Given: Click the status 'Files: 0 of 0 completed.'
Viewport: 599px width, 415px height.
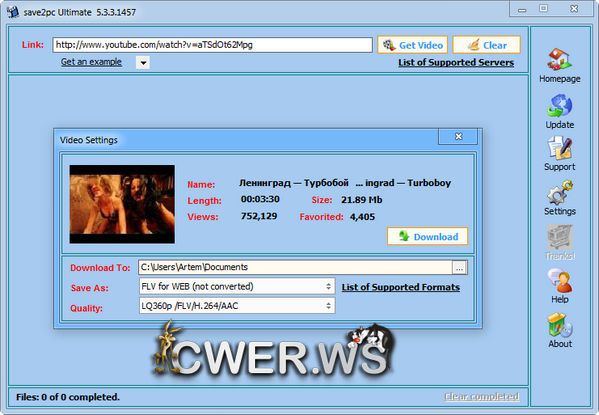Looking at the screenshot, I should pos(68,397).
